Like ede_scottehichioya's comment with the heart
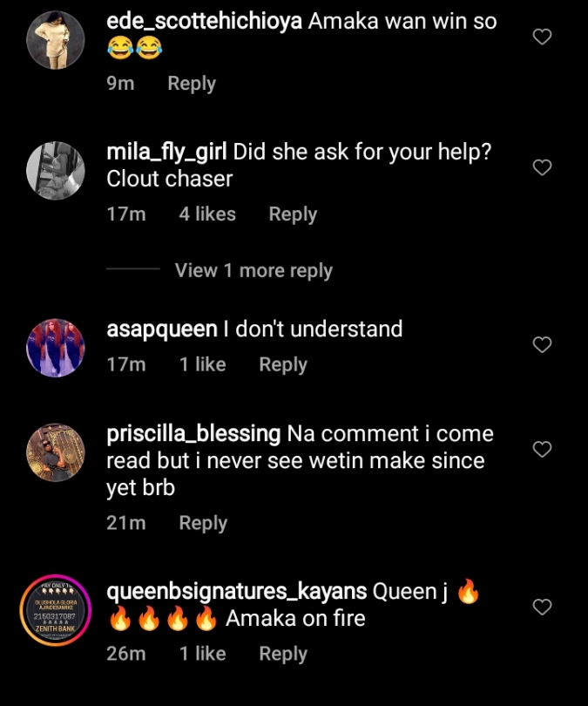Image resolution: width=588 pixels, height=706 pixels. coord(542,37)
